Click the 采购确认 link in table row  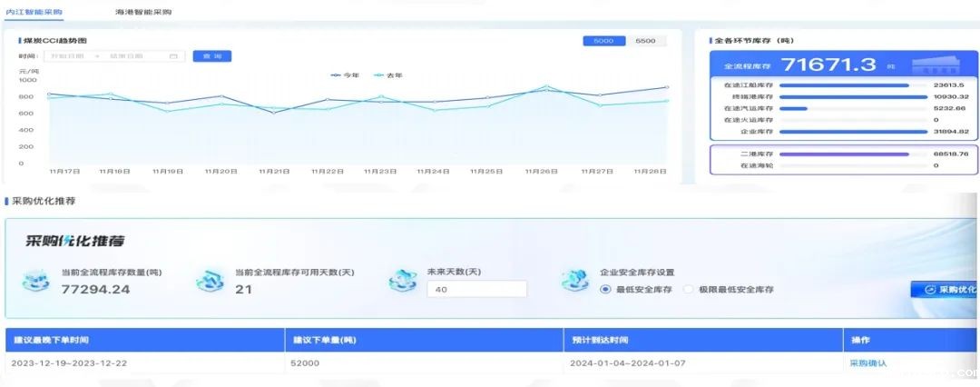[867, 363]
